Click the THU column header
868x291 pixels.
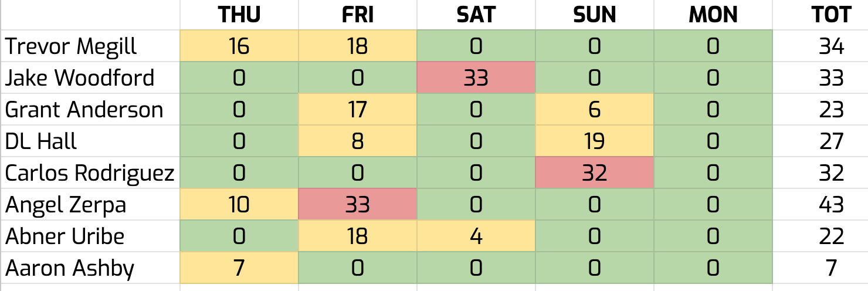tap(239, 15)
